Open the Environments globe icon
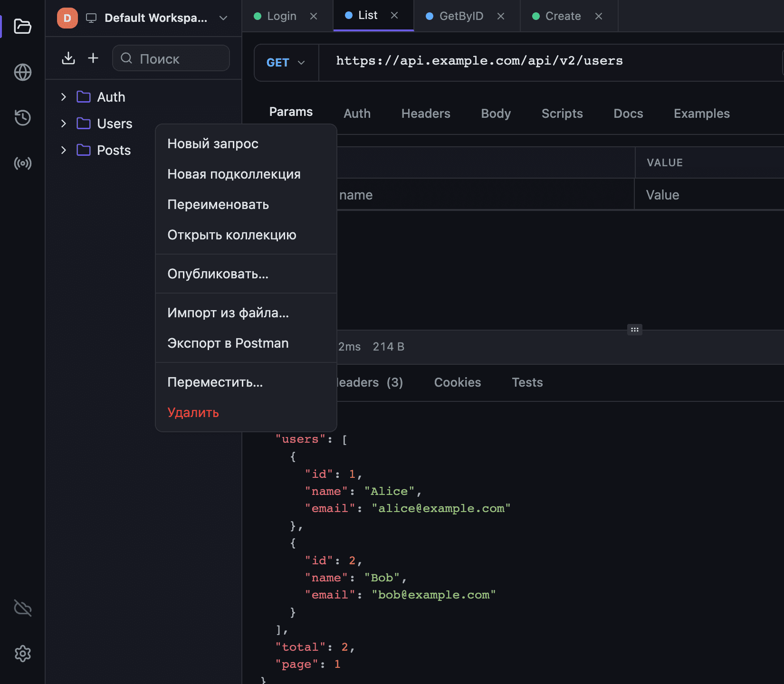Viewport: 784px width, 684px height. [22, 72]
